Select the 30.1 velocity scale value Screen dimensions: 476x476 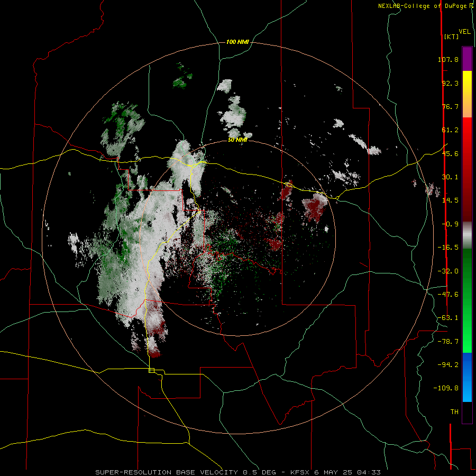pos(450,177)
